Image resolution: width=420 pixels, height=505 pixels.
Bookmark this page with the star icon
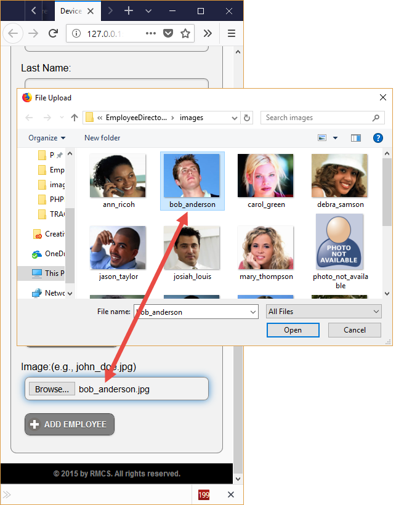(x=185, y=34)
